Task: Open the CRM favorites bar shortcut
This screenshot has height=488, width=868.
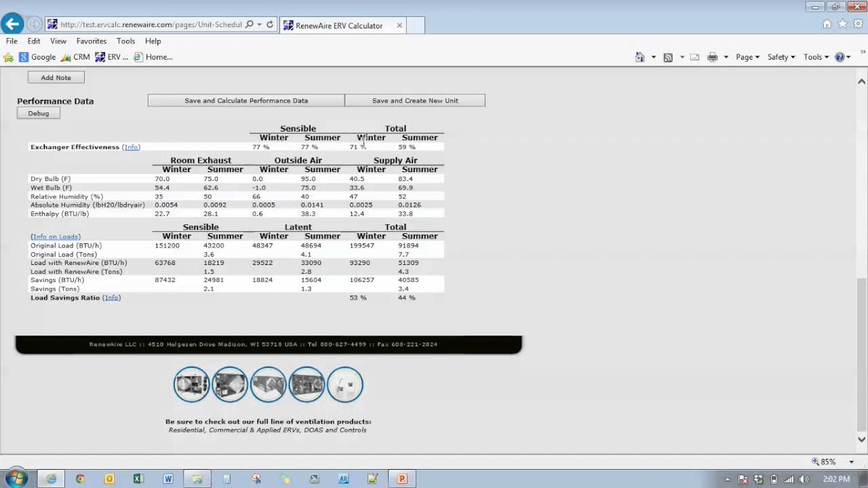Action: tap(75, 57)
